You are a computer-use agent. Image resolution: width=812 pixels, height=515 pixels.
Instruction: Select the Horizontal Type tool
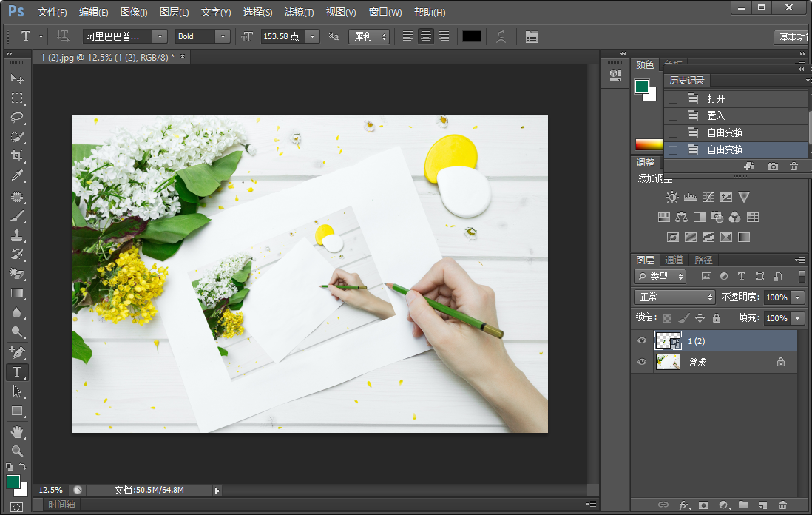click(17, 372)
